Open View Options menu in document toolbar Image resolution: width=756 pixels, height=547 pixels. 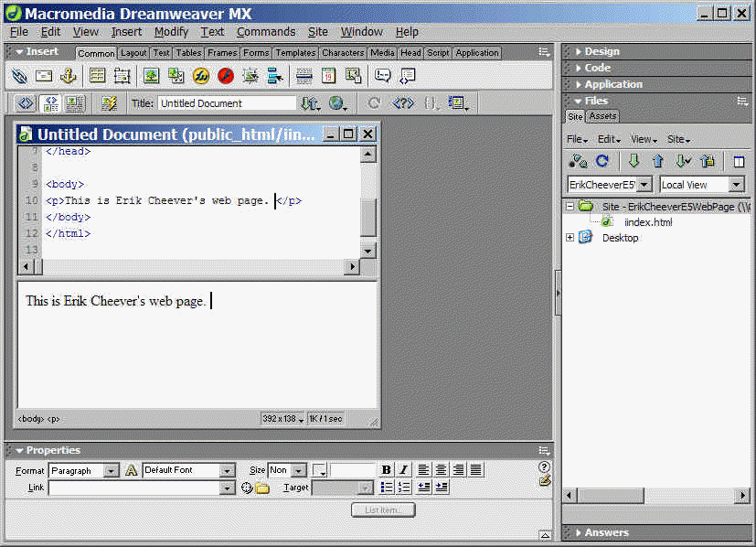(x=459, y=103)
